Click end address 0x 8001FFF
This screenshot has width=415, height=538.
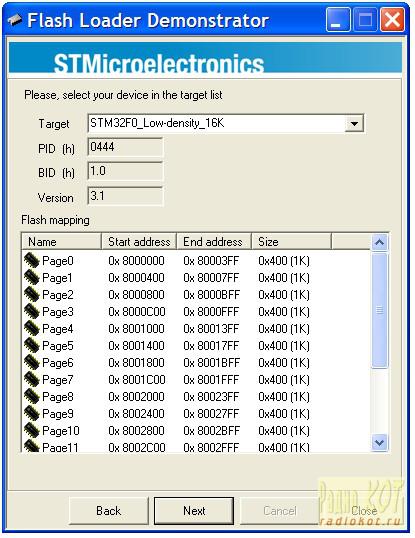pyautogui.click(x=211, y=379)
